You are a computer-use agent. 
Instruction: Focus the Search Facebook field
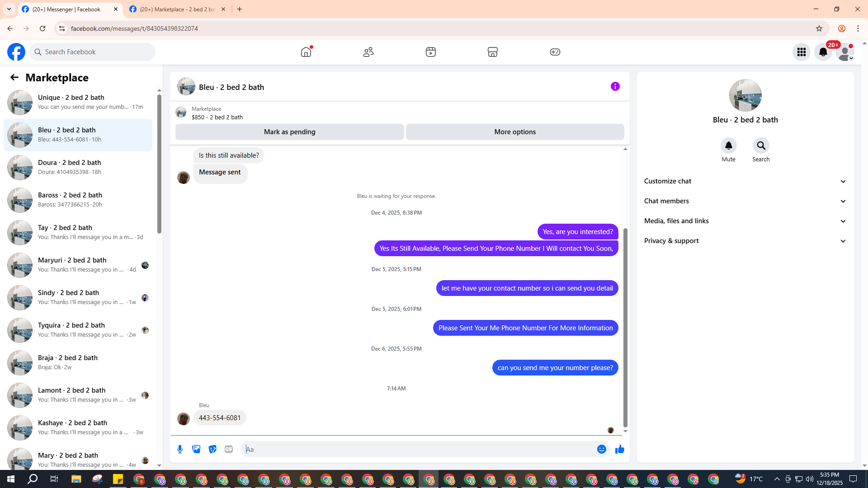tap(92, 52)
